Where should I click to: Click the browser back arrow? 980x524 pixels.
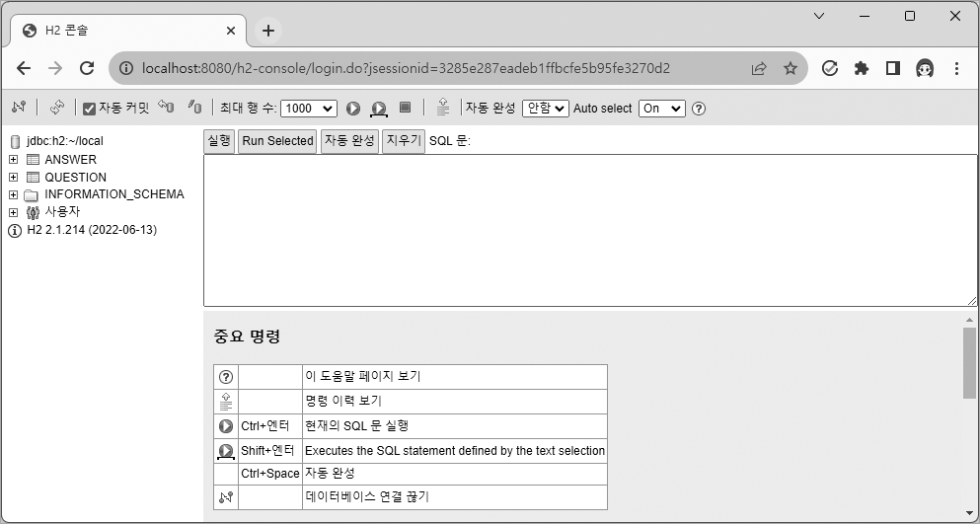tap(24, 68)
